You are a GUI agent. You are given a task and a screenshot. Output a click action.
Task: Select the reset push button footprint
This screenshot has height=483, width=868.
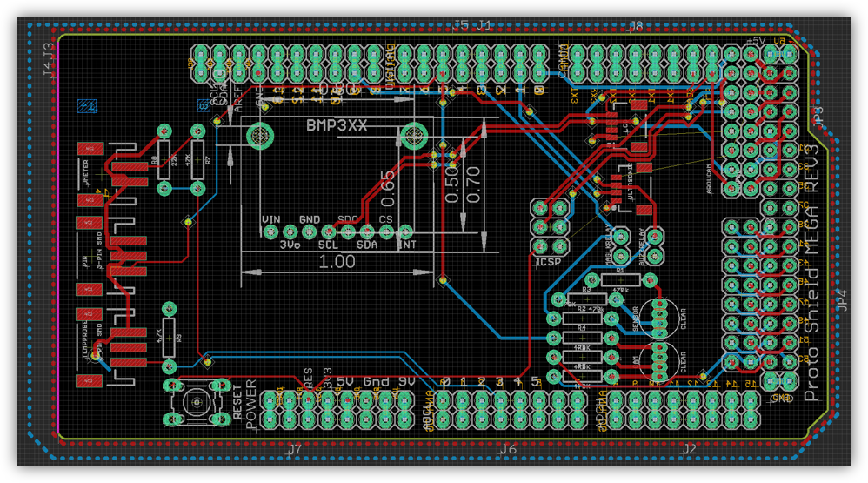point(197,401)
